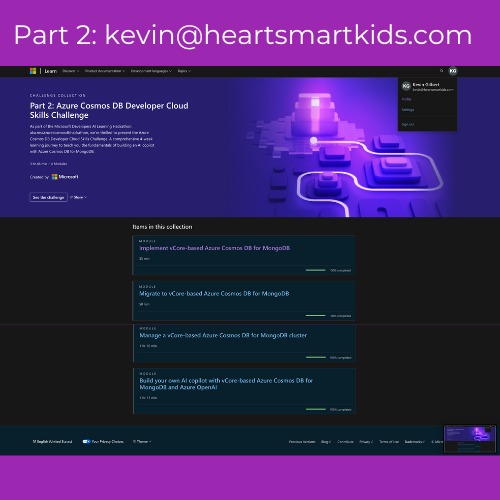Expand the Product documentation menu
The height and width of the screenshot is (500, 500).
(x=105, y=71)
